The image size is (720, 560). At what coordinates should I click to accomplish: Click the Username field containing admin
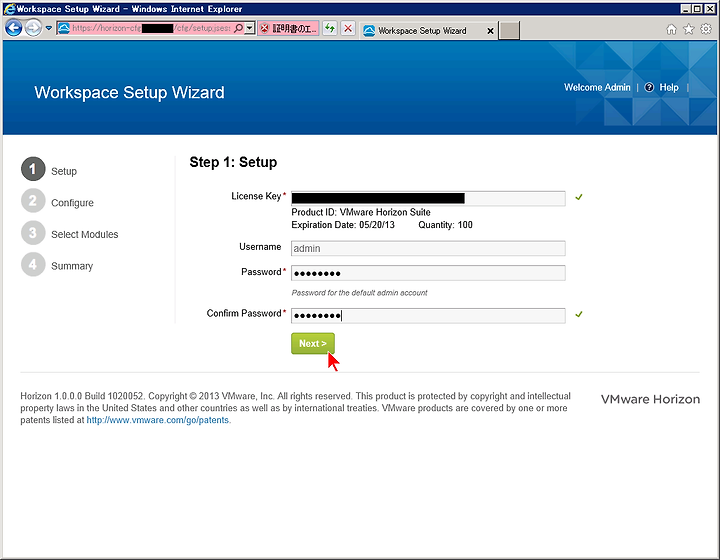(428, 248)
